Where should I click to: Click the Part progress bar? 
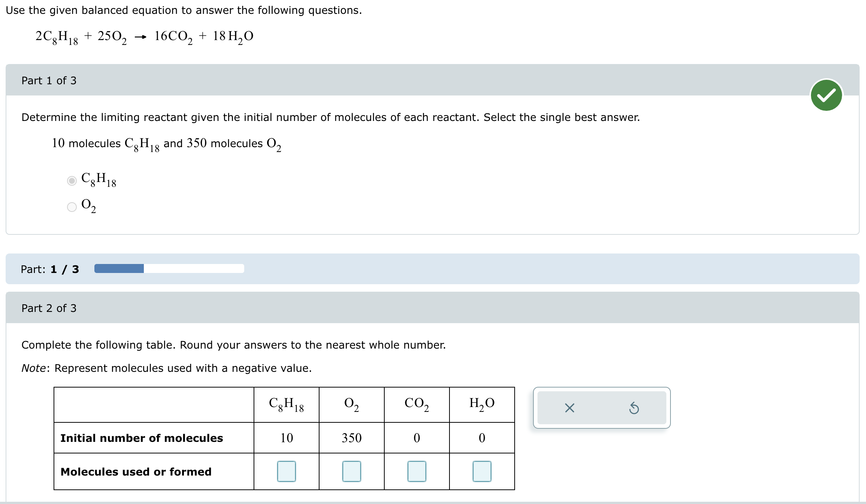(x=169, y=269)
